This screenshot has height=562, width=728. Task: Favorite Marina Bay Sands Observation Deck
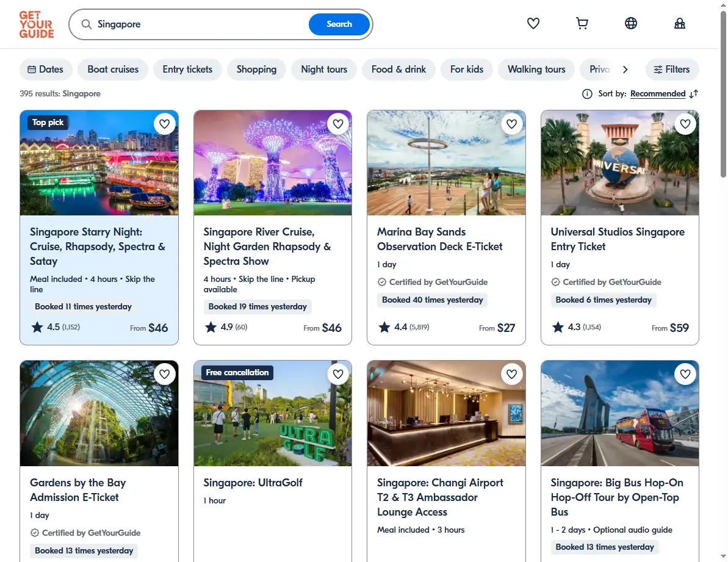click(511, 124)
